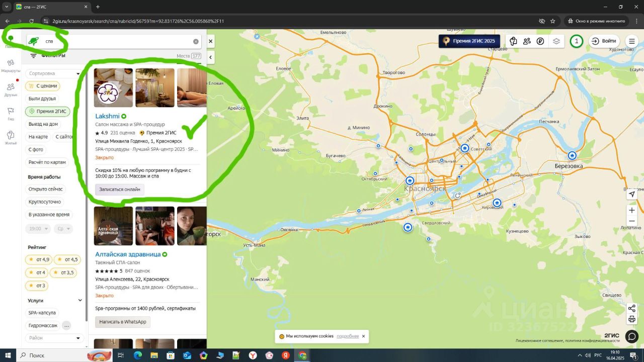Viewport: 644px width, 362px height.
Task: Clear the search field with X icon
Action: tap(196, 42)
